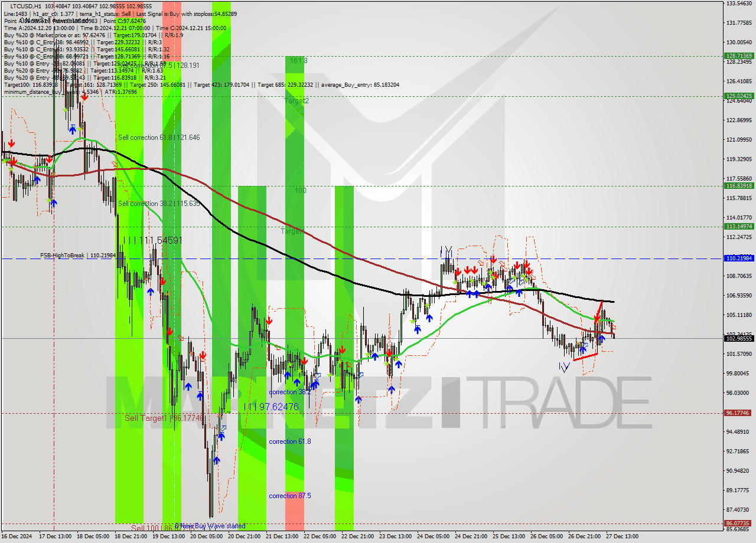Click the 130.00260 price axis value
Screen dimensions: 756x543
tap(739, 42)
